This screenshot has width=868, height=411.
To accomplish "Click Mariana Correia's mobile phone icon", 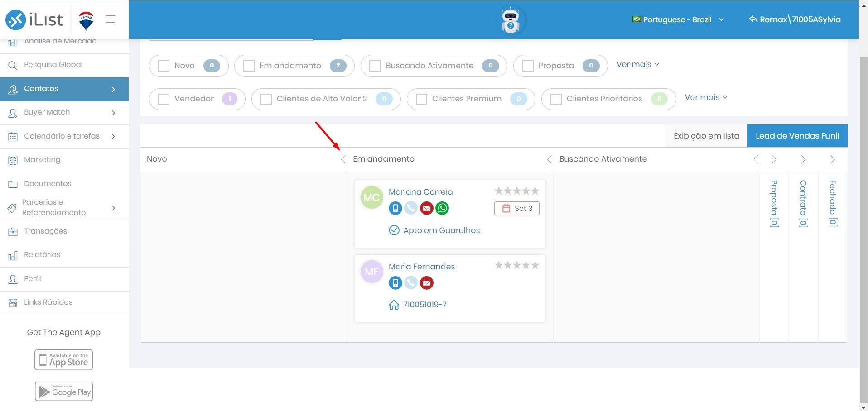I will coord(395,208).
